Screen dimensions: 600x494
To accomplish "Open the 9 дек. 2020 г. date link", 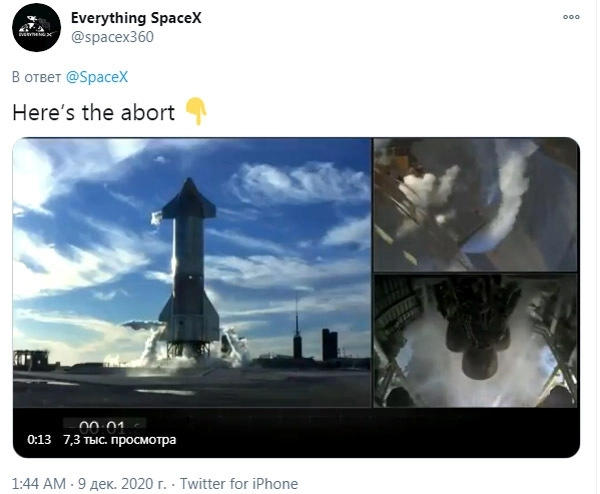I will pos(122,484).
